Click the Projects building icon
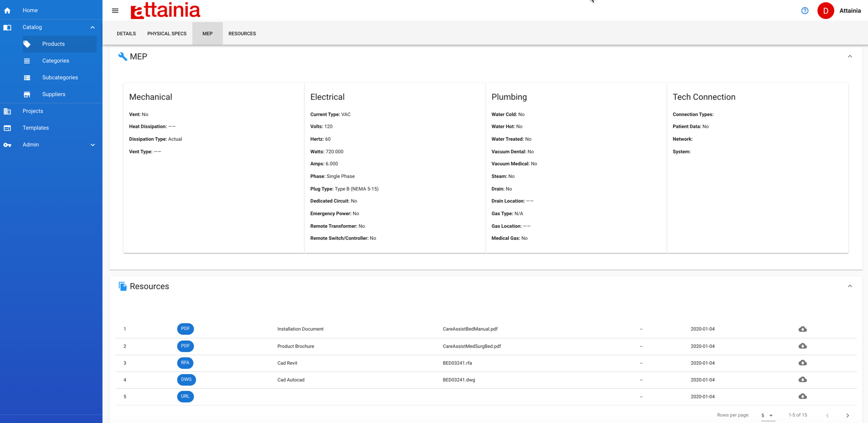The height and width of the screenshot is (423, 868). pos(7,111)
